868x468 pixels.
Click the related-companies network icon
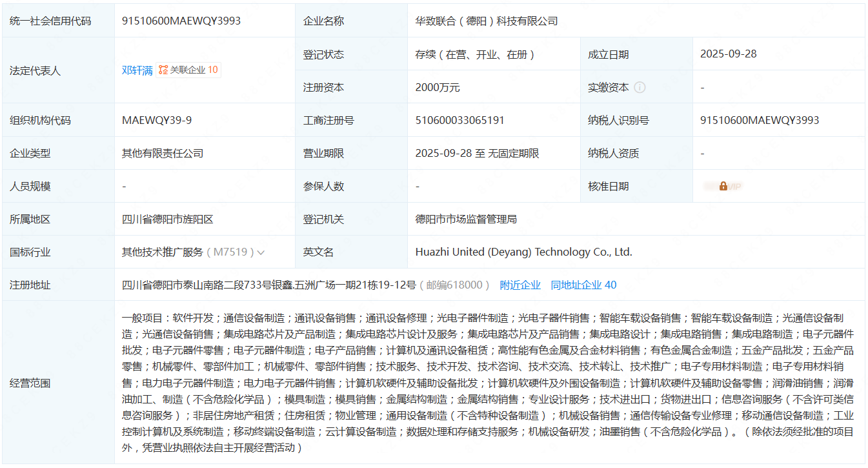coord(163,70)
